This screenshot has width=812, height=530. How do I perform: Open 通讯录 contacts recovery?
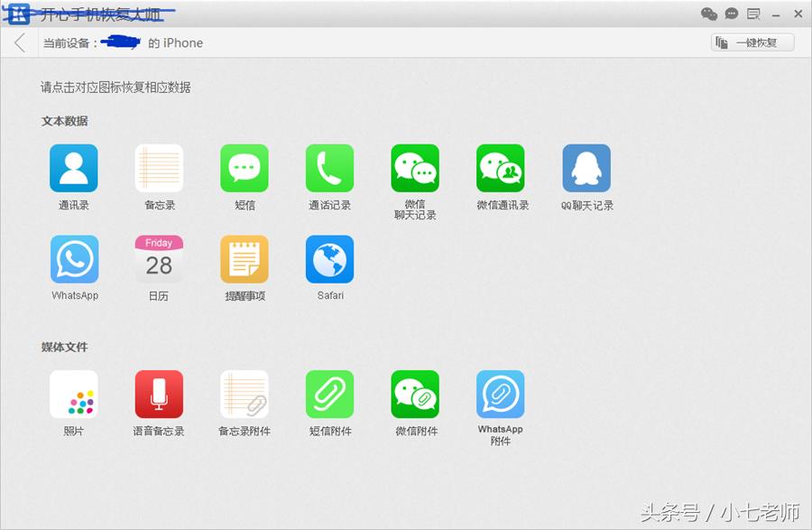pyautogui.click(x=73, y=168)
